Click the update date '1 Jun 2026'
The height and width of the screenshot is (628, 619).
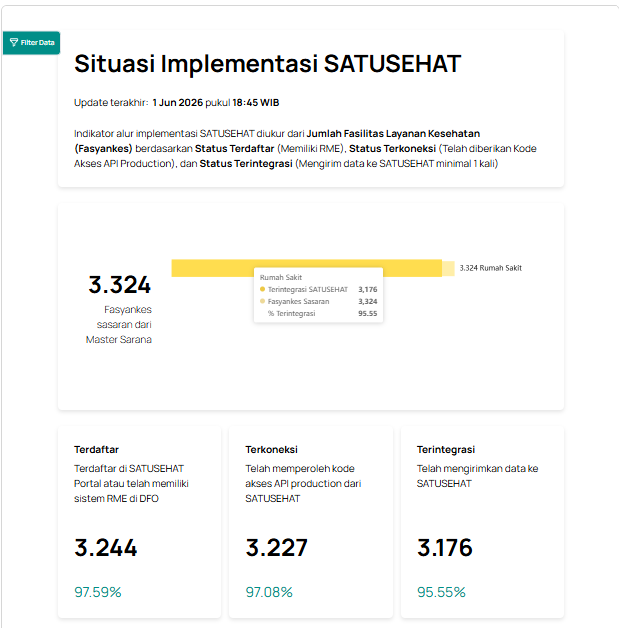click(x=177, y=103)
